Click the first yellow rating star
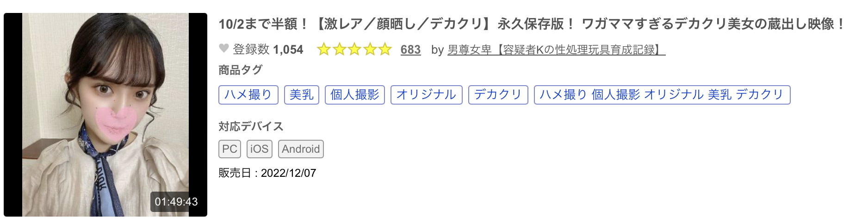This screenshot has width=868, height=224. [x=324, y=50]
